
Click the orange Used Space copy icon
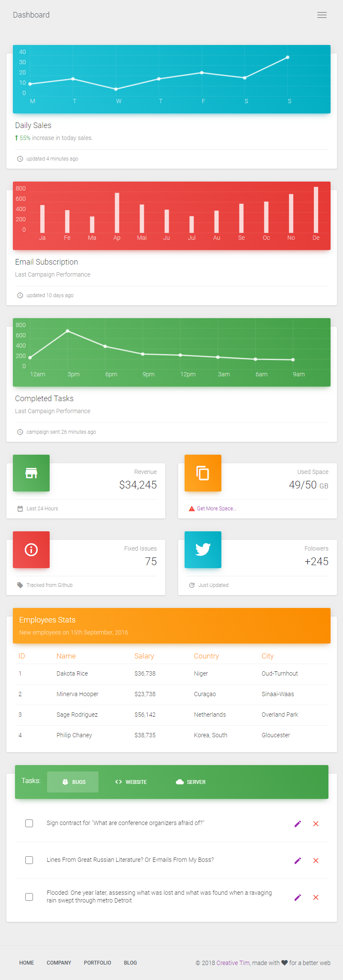coord(203,473)
